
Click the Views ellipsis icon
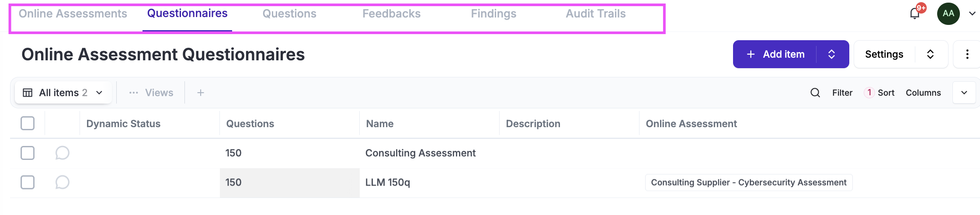[x=134, y=93]
